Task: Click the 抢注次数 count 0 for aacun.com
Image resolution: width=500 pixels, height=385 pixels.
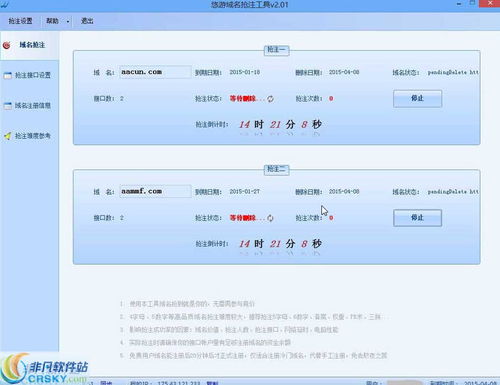Action: (331, 99)
